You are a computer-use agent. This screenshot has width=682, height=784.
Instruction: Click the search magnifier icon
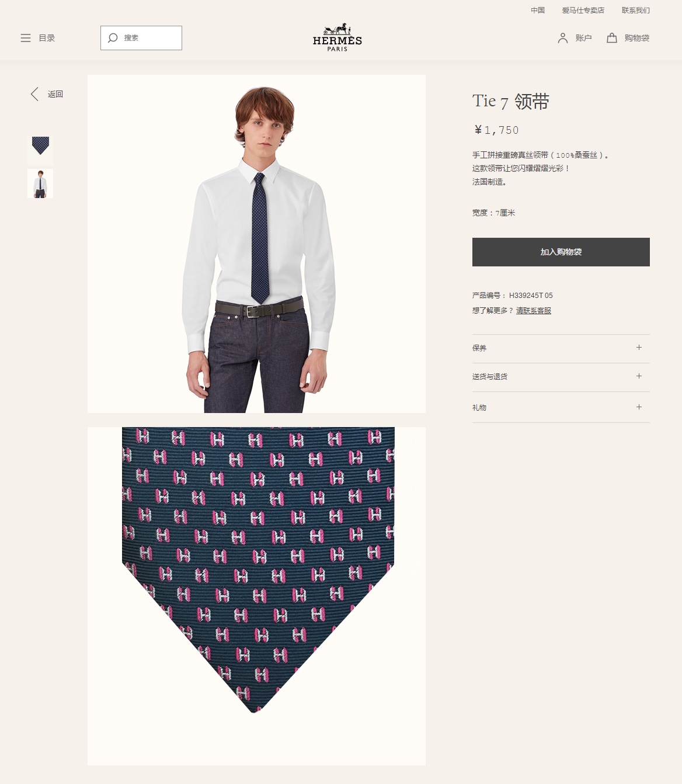click(x=113, y=38)
